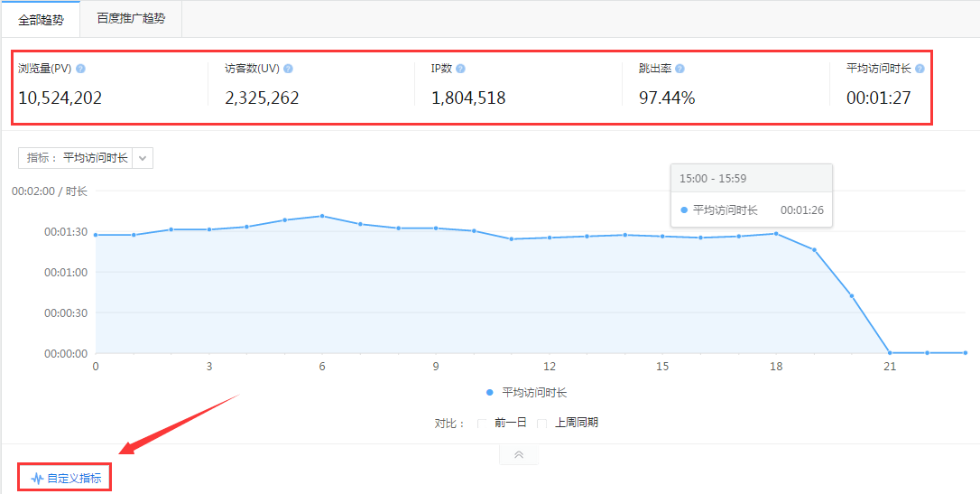
Task: Switch to the 全部趋势 tab
Action: coord(41,19)
